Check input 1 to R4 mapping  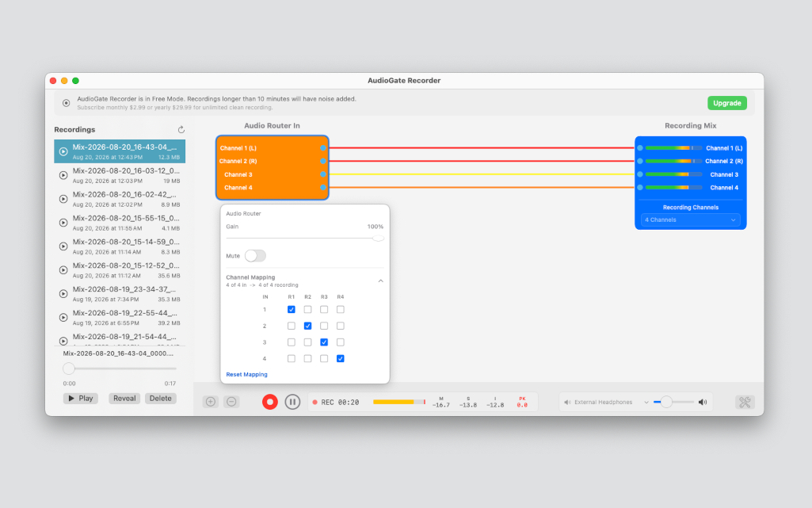pos(340,310)
